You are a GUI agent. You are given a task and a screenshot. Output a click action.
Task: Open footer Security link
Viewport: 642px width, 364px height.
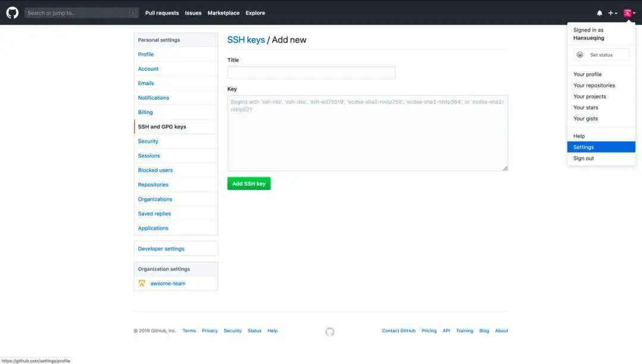click(232, 331)
